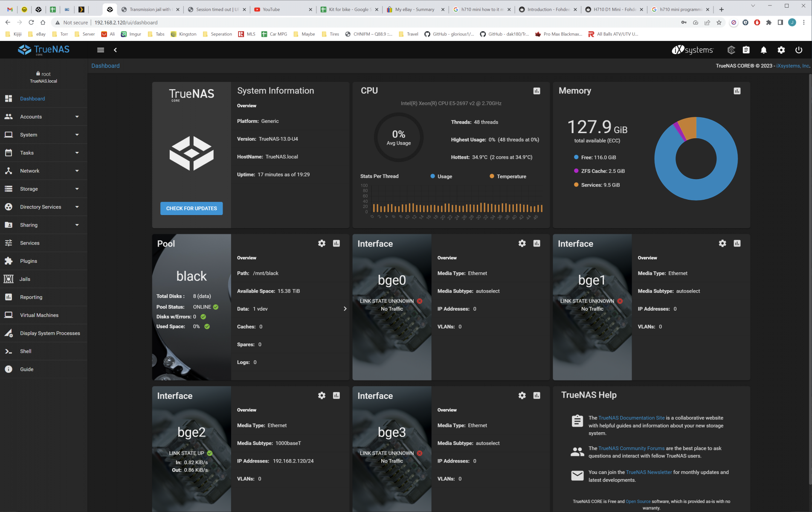Open new browser tab plus button
The image size is (812, 512).
[722, 9]
